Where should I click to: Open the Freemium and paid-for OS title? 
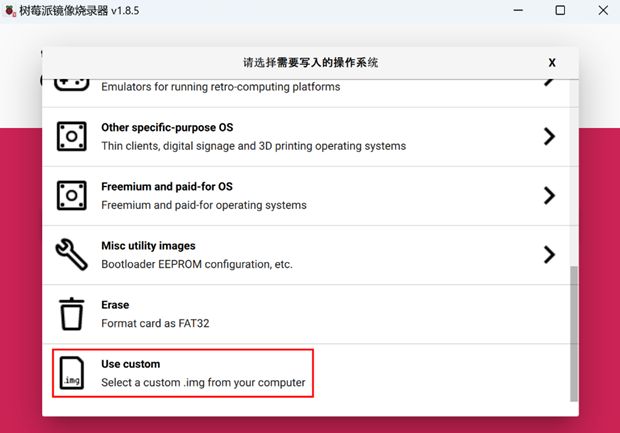click(x=167, y=187)
